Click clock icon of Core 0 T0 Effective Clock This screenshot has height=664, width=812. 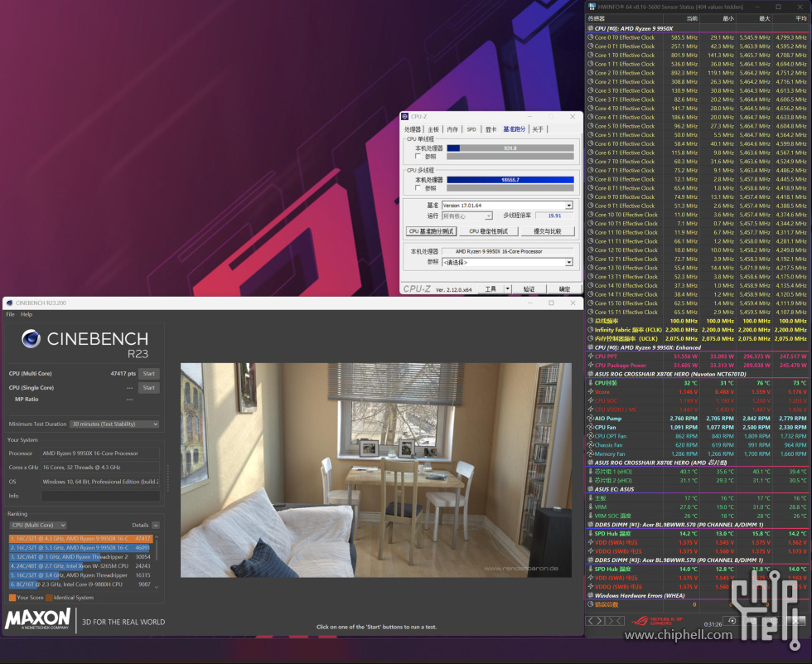[590, 37]
